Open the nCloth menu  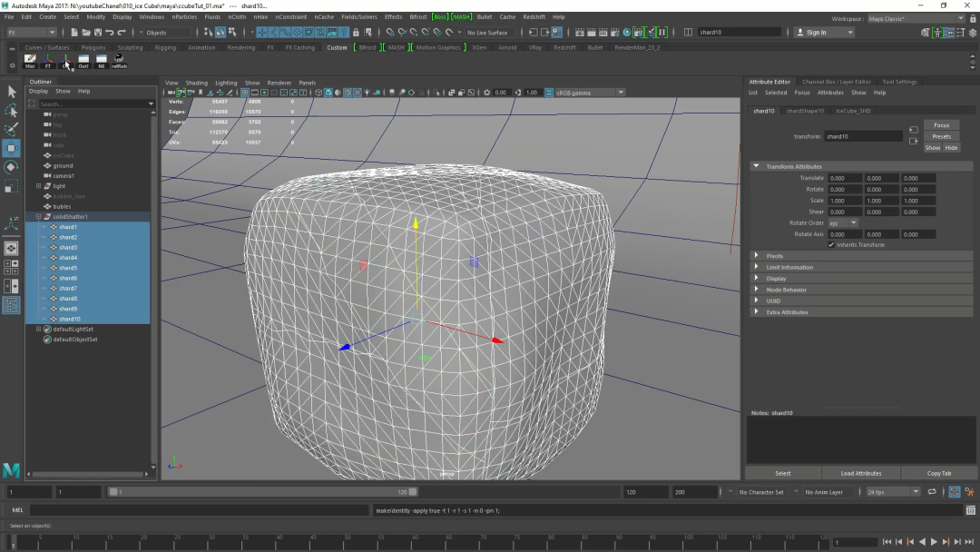[237, 16]
